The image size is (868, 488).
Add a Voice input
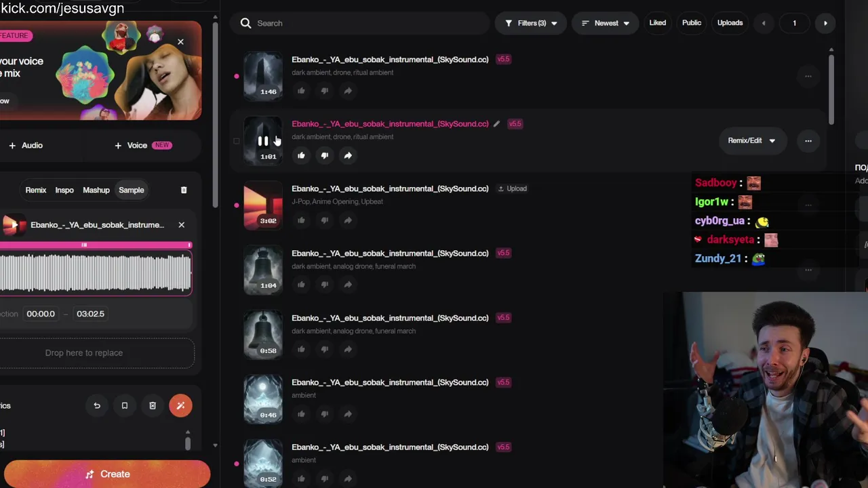click(x=142, y=145)
